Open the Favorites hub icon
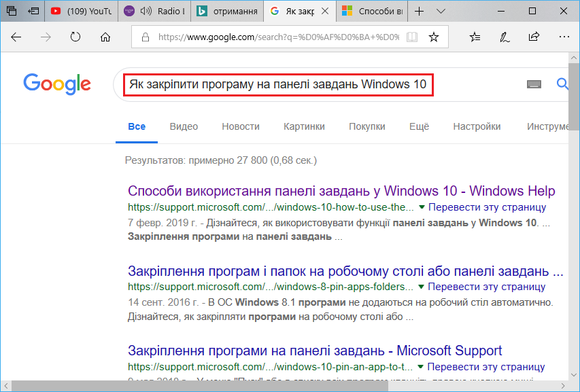Viewport: 580px width, 392px height. 475,37
